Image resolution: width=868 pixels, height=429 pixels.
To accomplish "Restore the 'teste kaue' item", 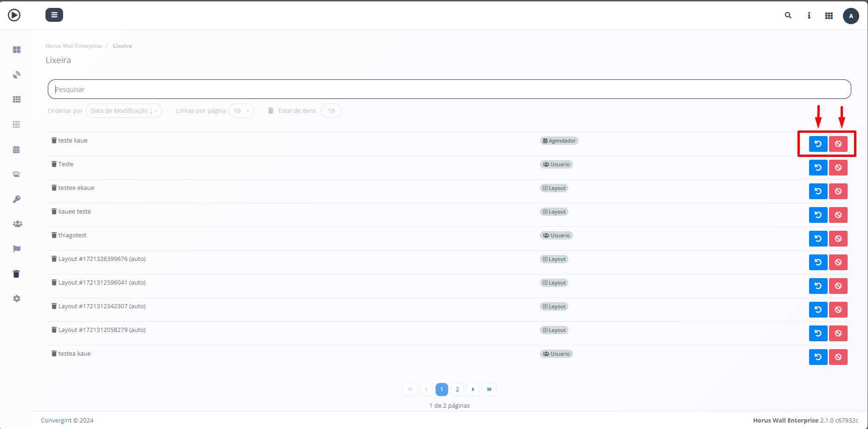I will pos(818,144).
